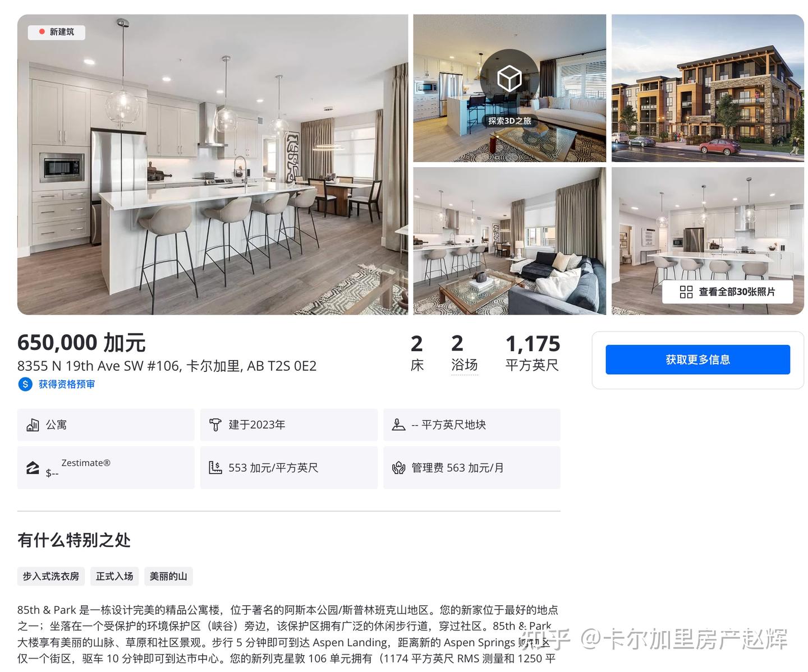The width and height of the screenshot is (808, 672).
Task: Click the apartment building type icon
Action: (x=33, y=425)
